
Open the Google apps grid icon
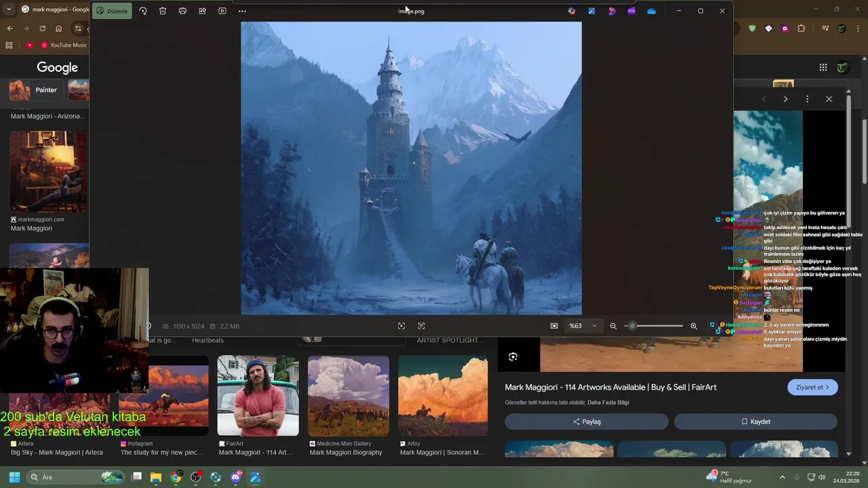pyautogui.click(x=823, y=67)
